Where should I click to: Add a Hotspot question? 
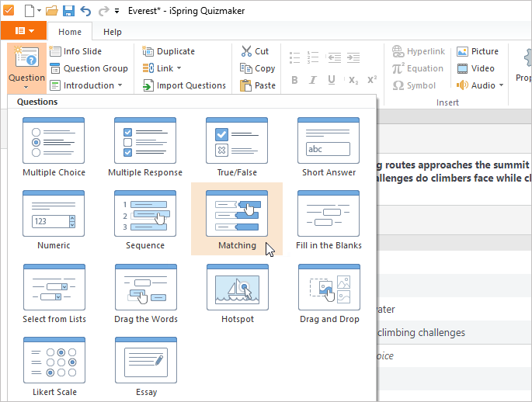[x=237, y=293]
